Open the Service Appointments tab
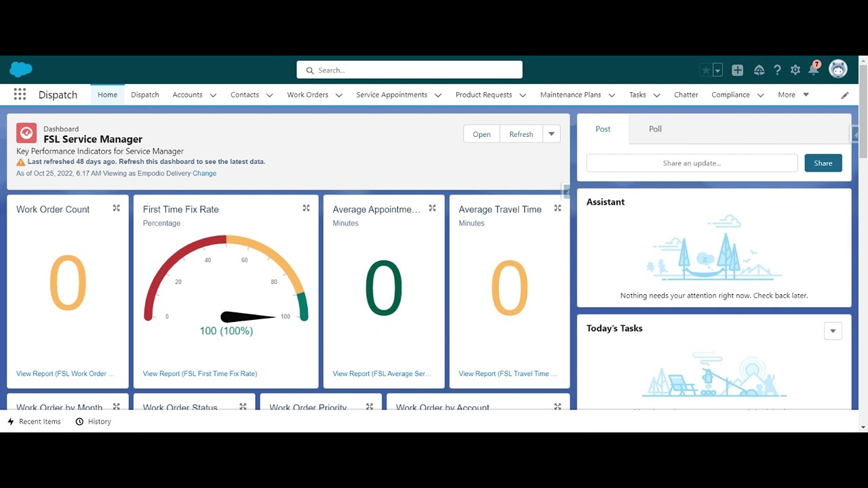Image resolution: width=868 pixels, height=488 pixels. (391, 95)
